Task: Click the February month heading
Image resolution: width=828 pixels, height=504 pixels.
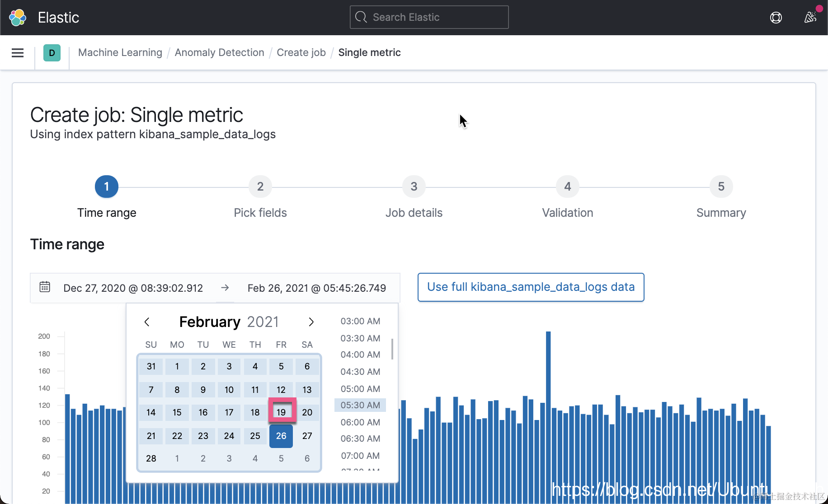Action: point(210,322)
